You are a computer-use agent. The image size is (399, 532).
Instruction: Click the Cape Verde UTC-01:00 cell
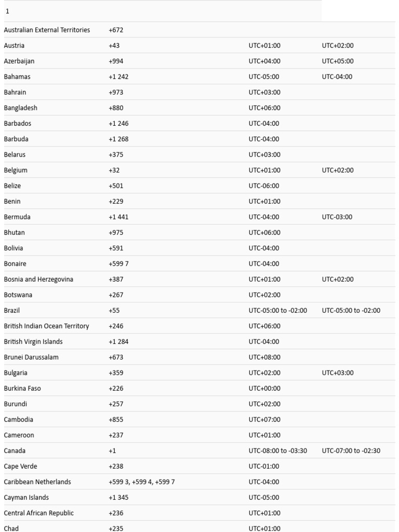pyautogui.click(x=263, y=467)
